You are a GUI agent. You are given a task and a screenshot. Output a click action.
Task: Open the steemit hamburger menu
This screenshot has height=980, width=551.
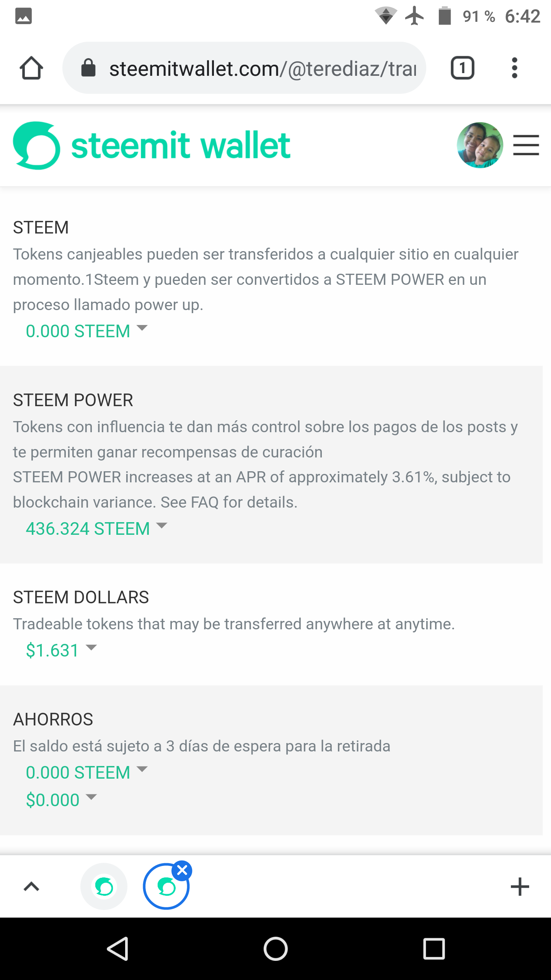tap(526, 145)
